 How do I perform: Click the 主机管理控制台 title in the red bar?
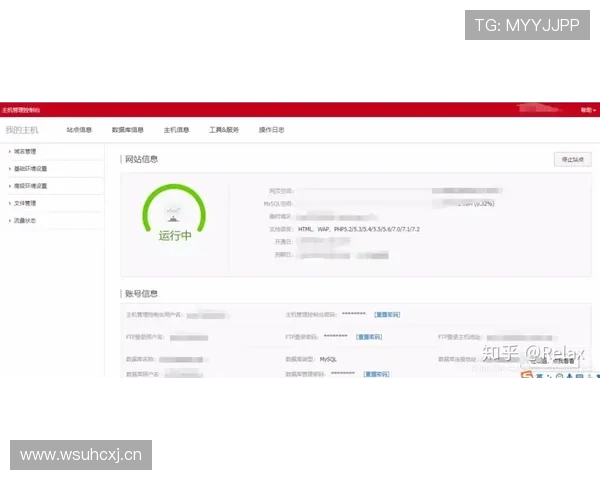pyautogui.click(x=21, y=110)
